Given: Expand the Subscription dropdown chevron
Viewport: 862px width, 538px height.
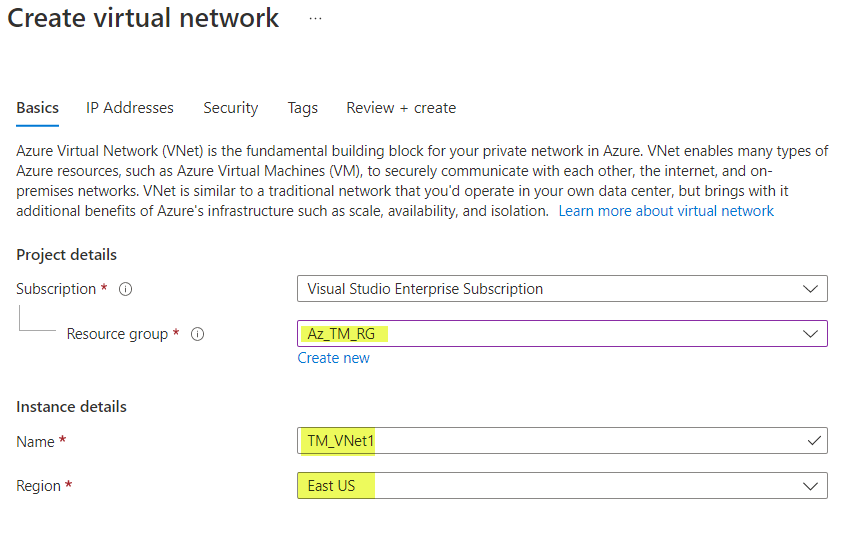Looking at the screenshot, I should pos(810,289).
